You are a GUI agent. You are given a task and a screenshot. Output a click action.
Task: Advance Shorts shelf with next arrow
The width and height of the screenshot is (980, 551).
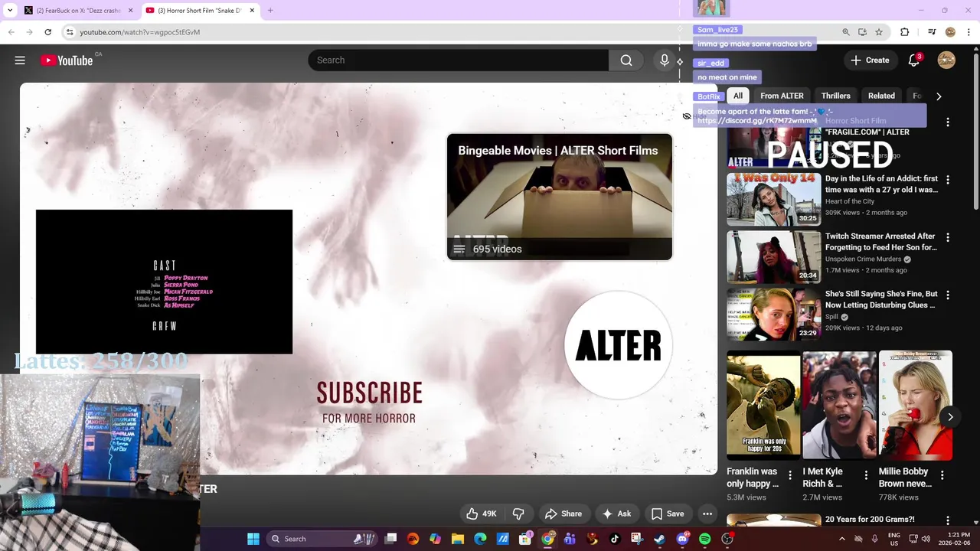point(950,417)
